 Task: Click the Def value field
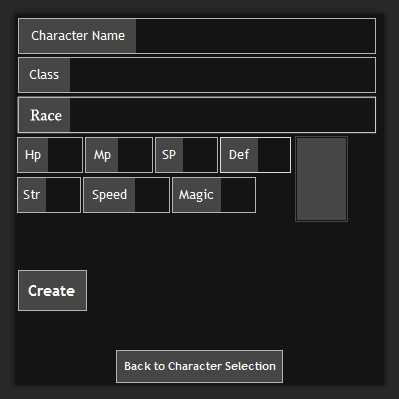click(274, 155)
